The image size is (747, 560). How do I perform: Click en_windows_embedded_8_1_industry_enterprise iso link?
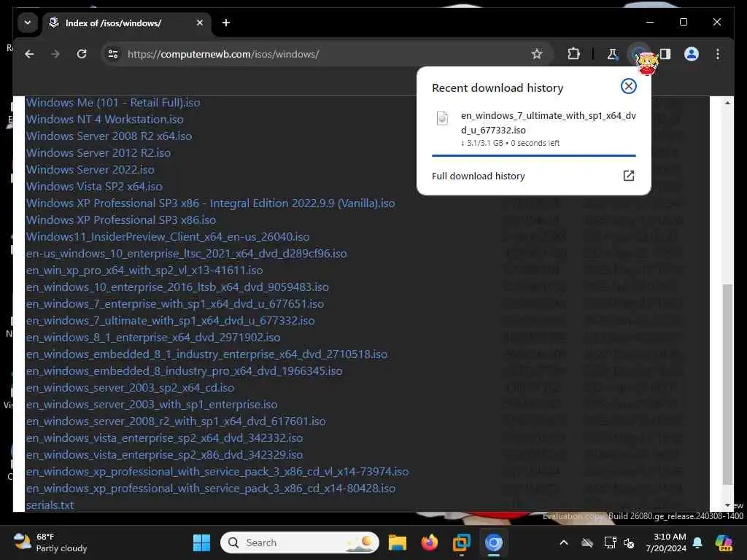click(206, 354)
